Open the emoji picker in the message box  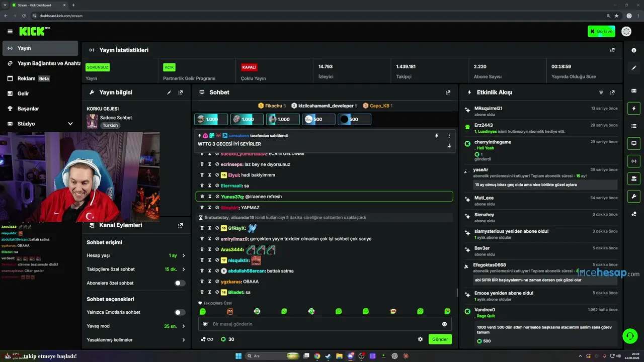tap(444, 324)
